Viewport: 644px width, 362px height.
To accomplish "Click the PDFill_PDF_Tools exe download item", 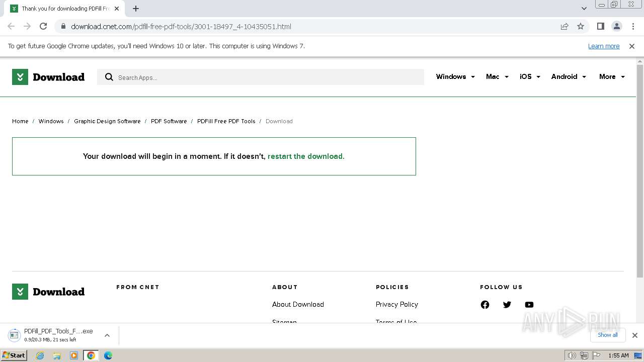I will pyautogui.click(x=51, y=335).
